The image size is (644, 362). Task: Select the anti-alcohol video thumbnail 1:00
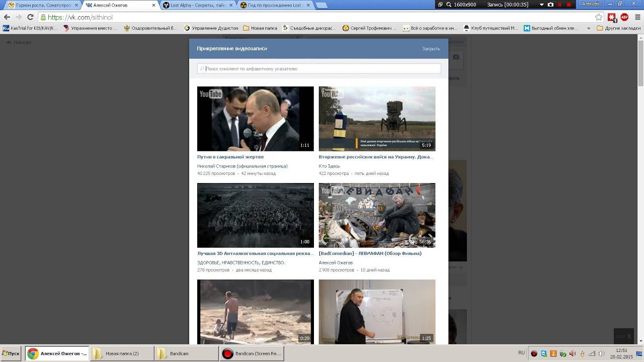tap(256, 215)
